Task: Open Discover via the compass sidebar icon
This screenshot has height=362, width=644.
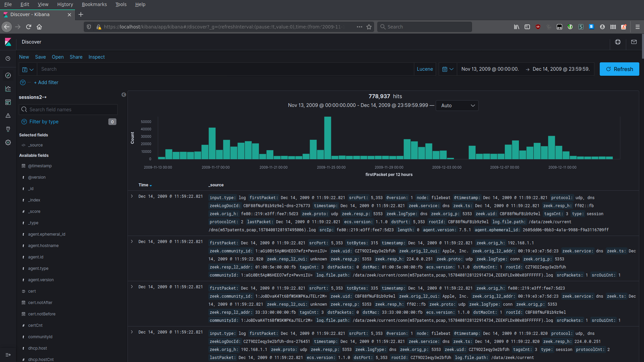Action: (8, 75)
